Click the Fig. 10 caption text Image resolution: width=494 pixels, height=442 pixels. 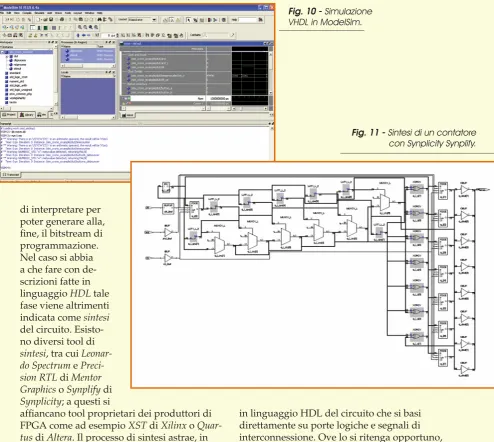click(330, 17)
